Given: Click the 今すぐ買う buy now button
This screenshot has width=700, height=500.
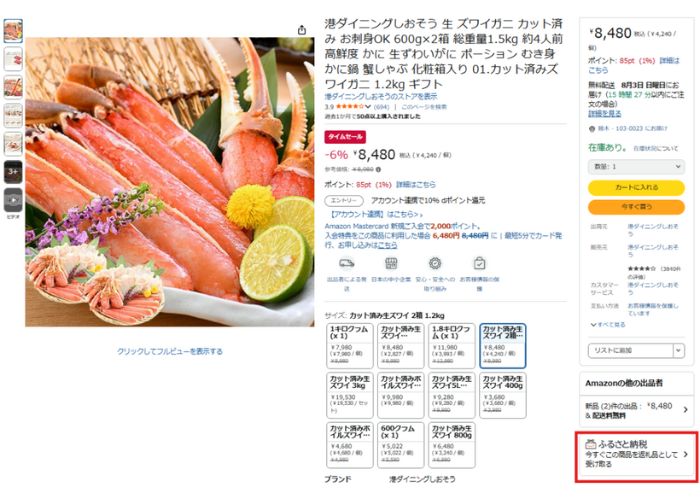Looking at the screenshot, I should (636, 207).
